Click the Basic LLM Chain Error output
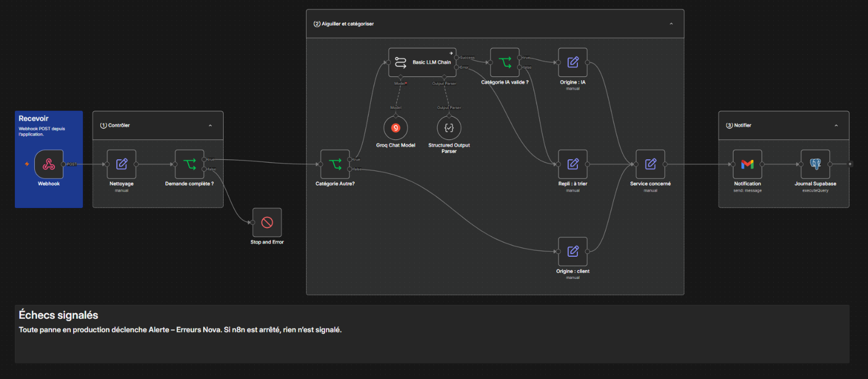Viewport: 868px width, 379px height. (457, 67)
